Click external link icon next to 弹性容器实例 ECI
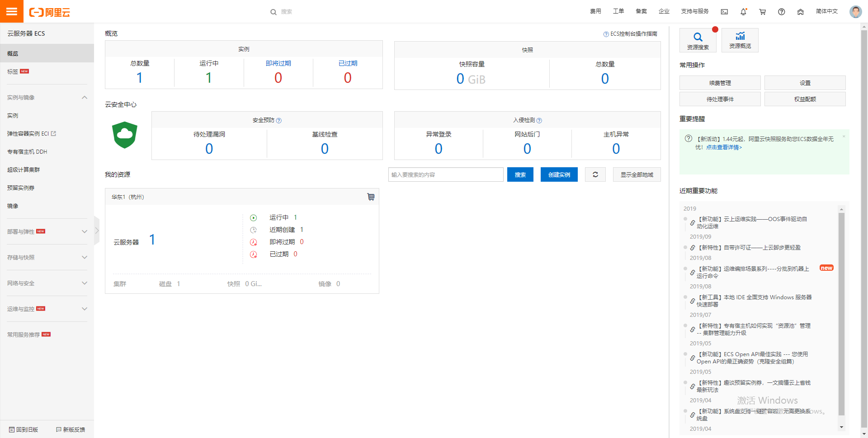 (54, 133)
